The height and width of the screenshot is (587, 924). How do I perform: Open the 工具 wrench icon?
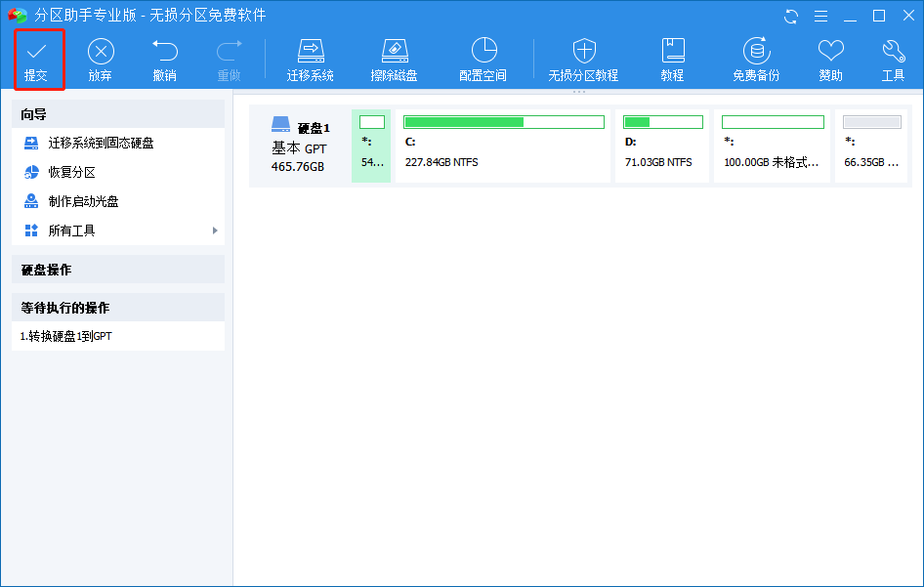coord(894,51)
